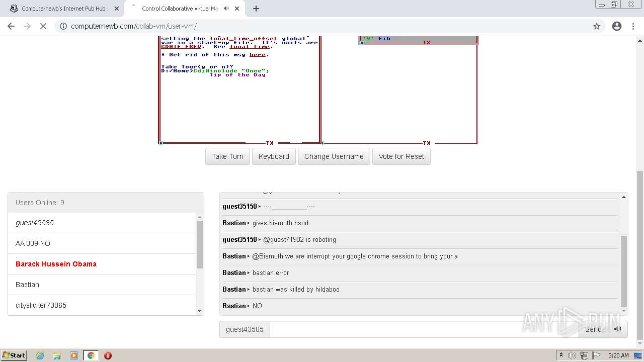Bookmark this page with star
The height and width of the screenshot is (362, 644).
click(x=597, y=26)
